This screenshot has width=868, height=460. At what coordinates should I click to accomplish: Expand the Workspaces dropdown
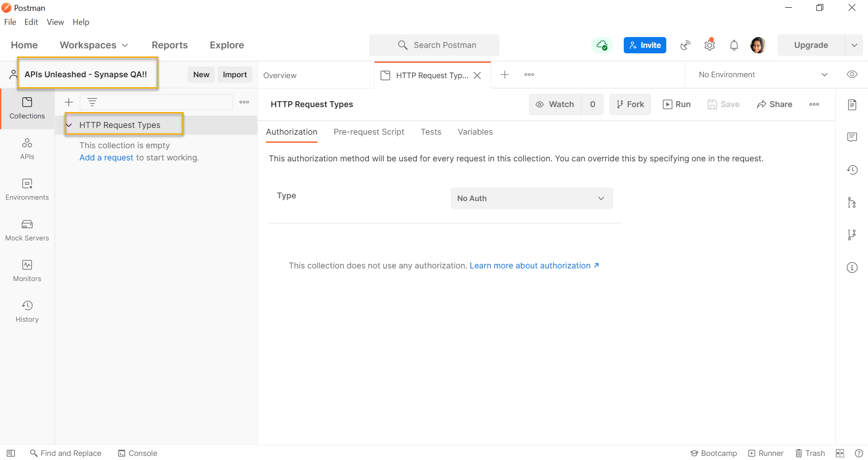click(x=94, y=45)
